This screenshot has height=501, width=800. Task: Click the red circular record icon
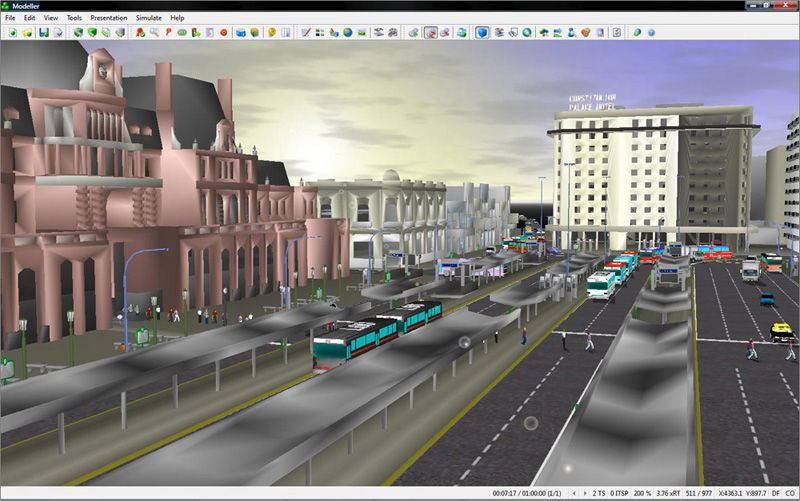(x=224, y=33)
